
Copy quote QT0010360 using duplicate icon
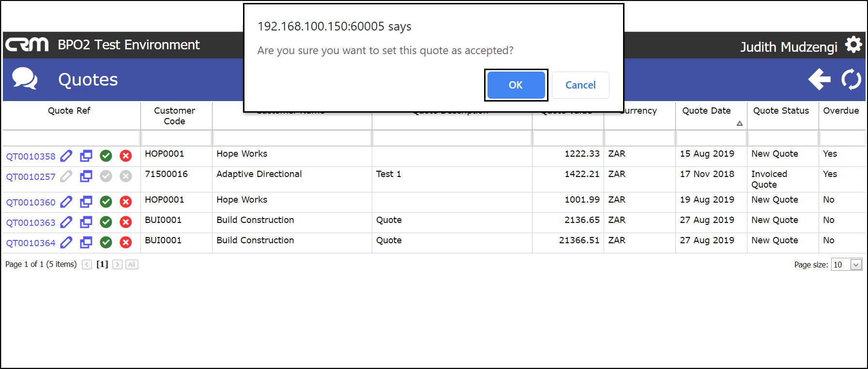(86, 202)
